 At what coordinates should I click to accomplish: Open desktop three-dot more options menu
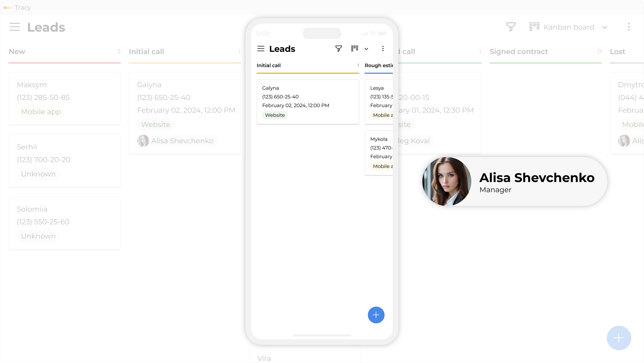tap(629, 27)
